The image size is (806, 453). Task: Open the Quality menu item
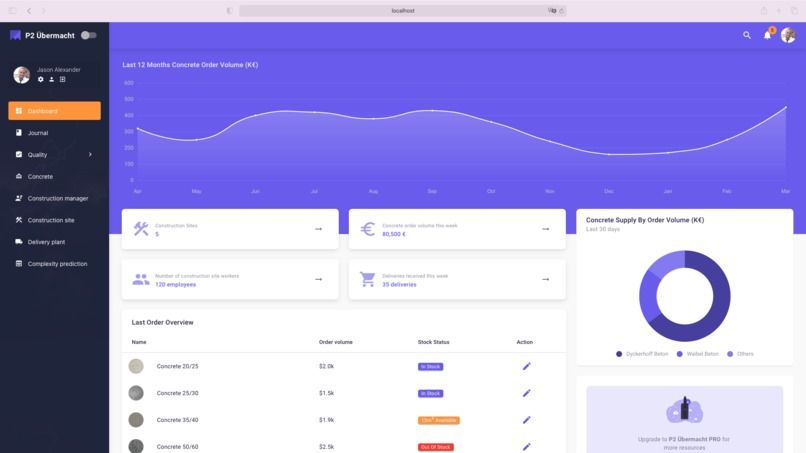coord(54,154)
